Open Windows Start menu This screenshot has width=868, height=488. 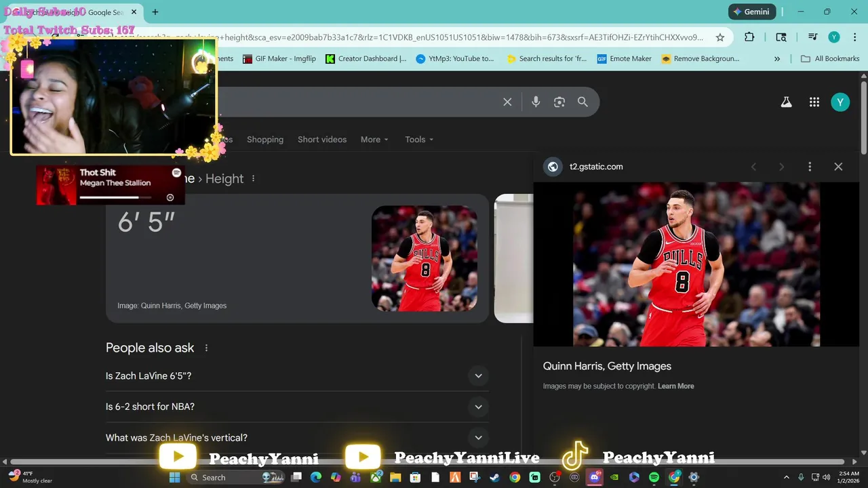(x=174, y=477)
